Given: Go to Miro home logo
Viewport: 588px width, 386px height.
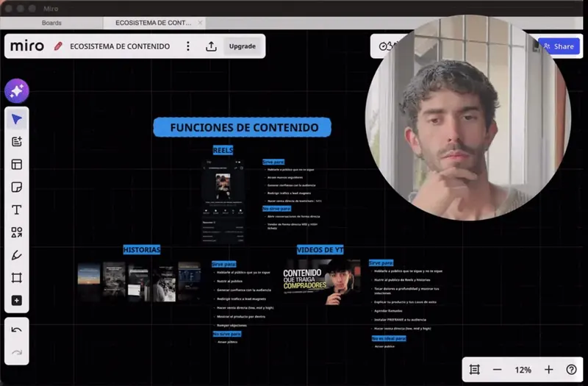Looking at the screenshot, I should [x=27, y=46].
